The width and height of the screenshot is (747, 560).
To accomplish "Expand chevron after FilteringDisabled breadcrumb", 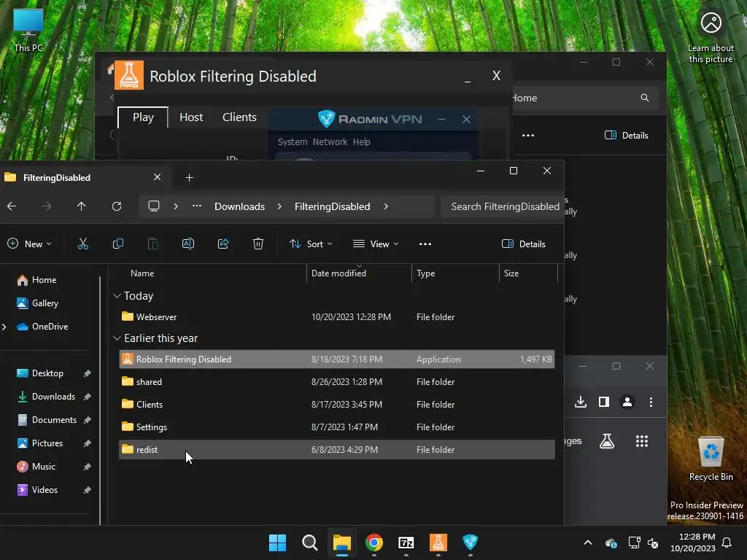I will coord(386,206).
